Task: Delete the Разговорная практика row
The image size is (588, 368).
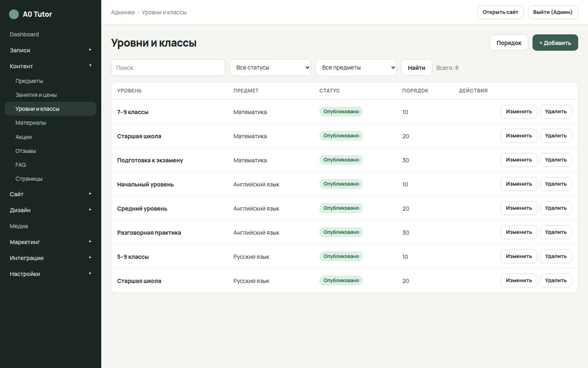Action: click(556, 233)
